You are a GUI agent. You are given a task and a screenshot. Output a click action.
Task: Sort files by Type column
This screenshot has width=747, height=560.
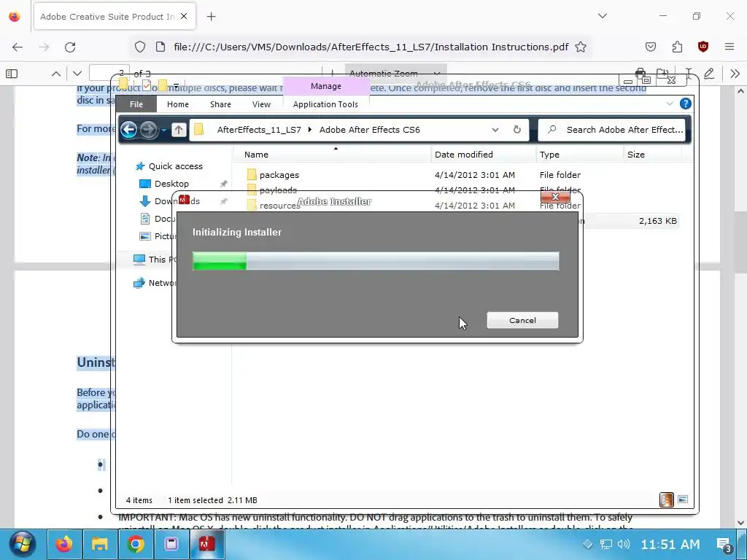click(579, 155)
